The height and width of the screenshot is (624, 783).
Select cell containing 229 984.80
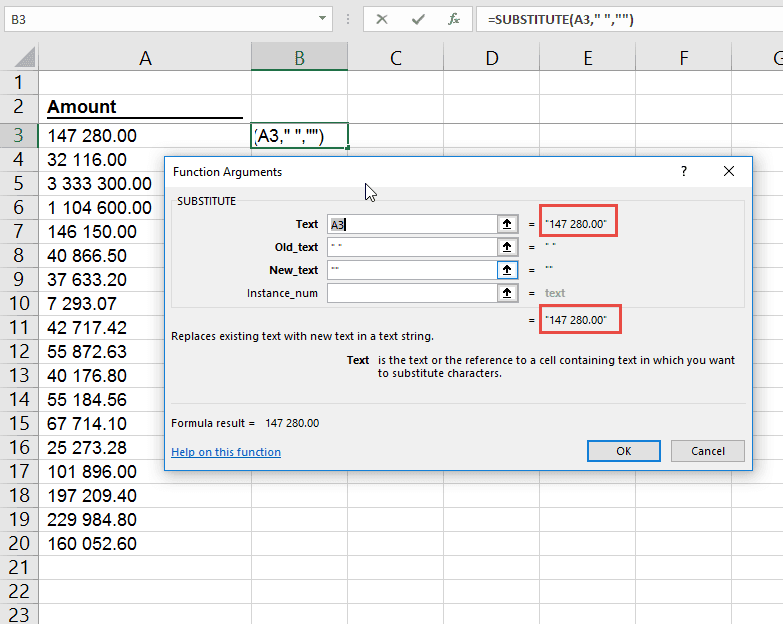pos(145,520)
